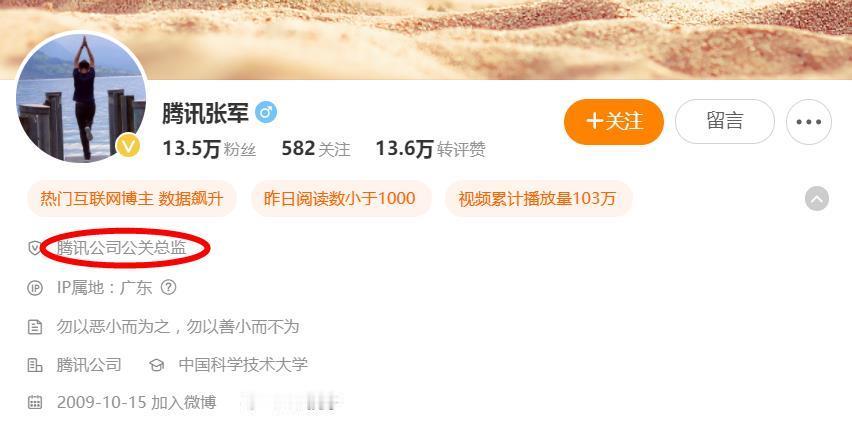Click the 留言 message button

pyautogui.click(x=725, y=122)
